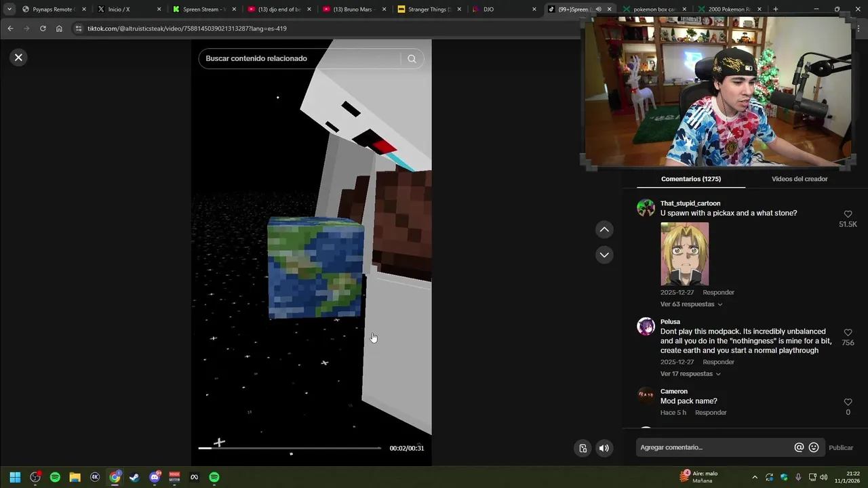Image resolution: width=868 pixels, height=488 pixels.
Task: Open Pelusa's profile avatar
Action: (646, 327)
